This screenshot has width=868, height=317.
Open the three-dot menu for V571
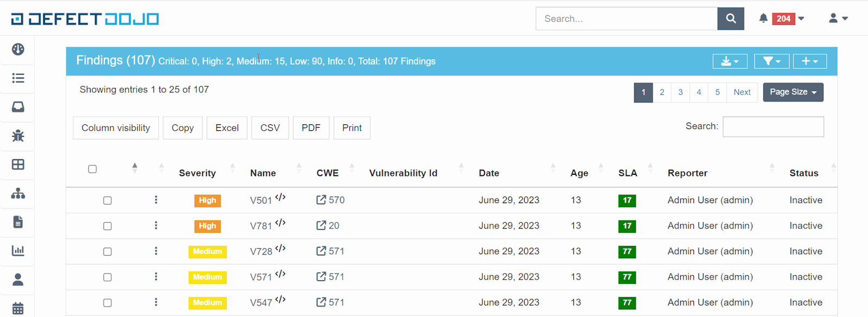(156, 276)
